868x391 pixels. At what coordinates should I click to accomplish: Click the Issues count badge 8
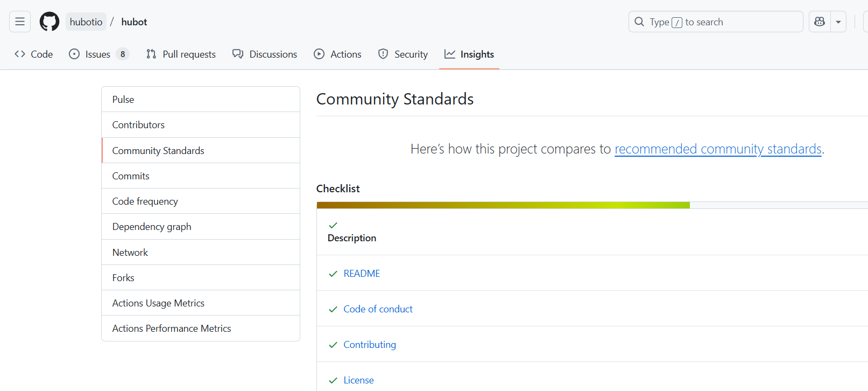pyautogui.click(x=123, y=54)
